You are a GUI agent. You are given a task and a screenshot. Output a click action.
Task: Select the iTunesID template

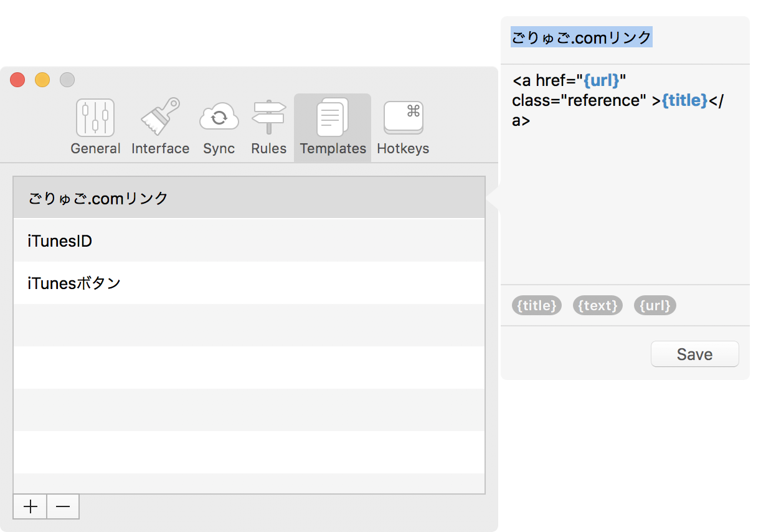(x=249, y=240)
